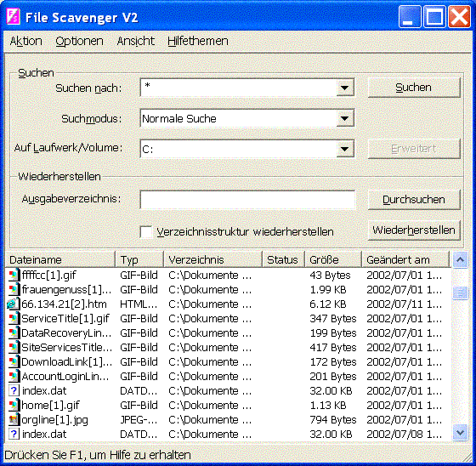Click the scroll-up arrow of file list
Image resolution: width=476 pixels, height=466 pixels.
pyautogui.click(x=460, y=259)
